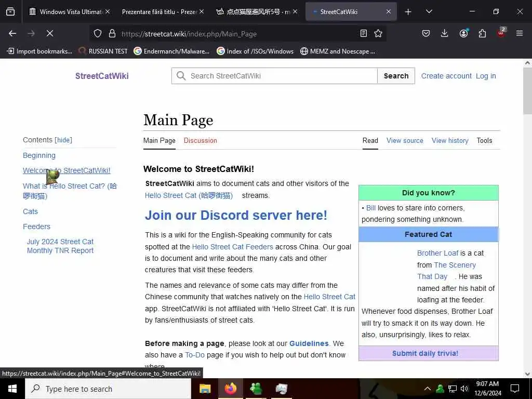Jump to Cats section in contents

(x=30, y=211)
